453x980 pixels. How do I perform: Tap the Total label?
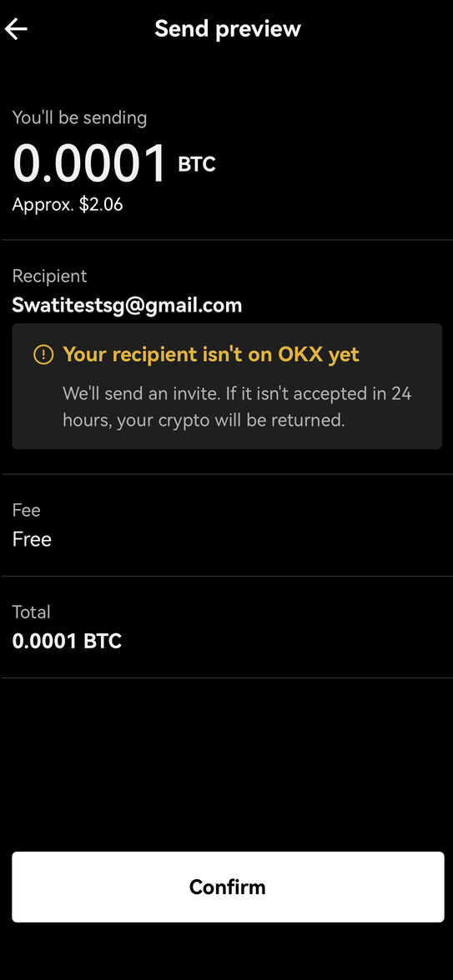click(x=32, y=612)
